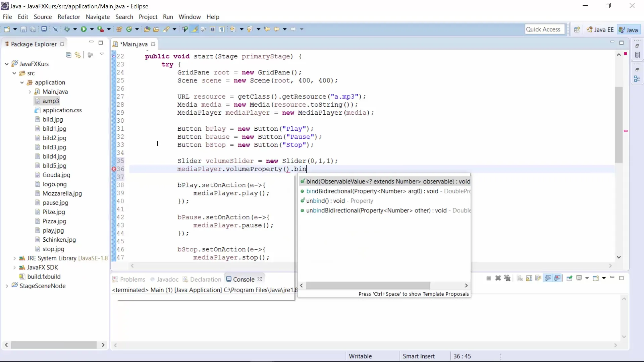Select unbindBidirectional proposal in autocomplete
The image size is (644, 362).
tap(385, 210)
